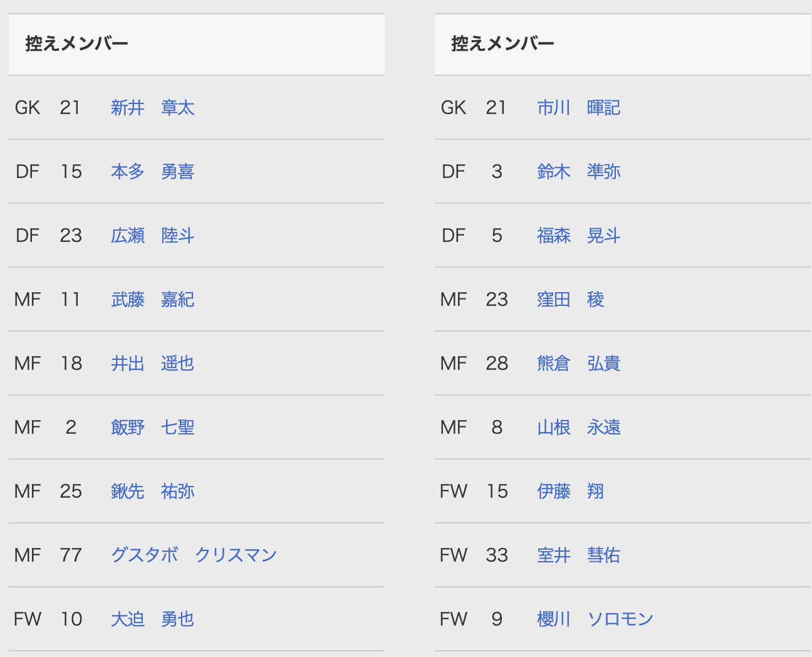The image size is (812, 657).
Task: Open 鍬先 祐弥 player page
Action: pyautogui.click(x=152, y=491)
